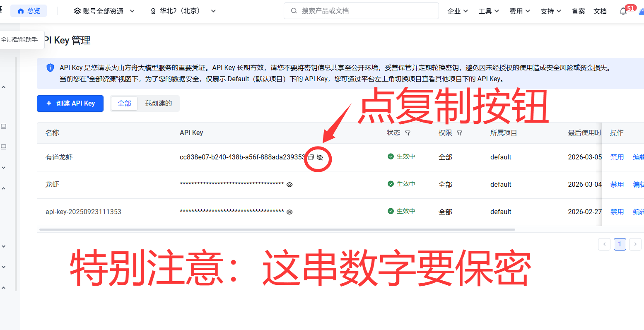This screenshot has width=644, height=330.
Task: Hide the 有道龙虾 API key value
Action: (320, 157)
